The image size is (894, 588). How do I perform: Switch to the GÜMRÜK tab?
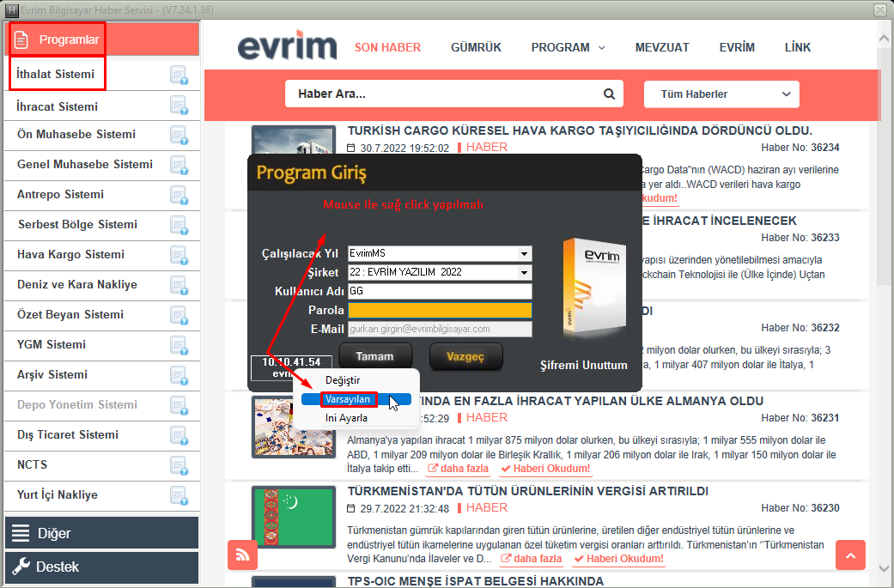click(x=476, y=48)
